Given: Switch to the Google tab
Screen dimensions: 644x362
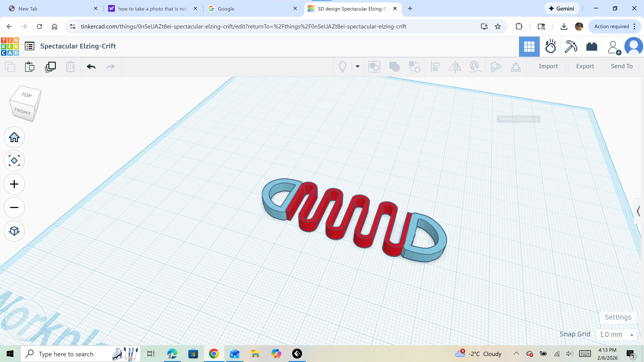Looking at the screenshot, I should click(x=253, y=9).
